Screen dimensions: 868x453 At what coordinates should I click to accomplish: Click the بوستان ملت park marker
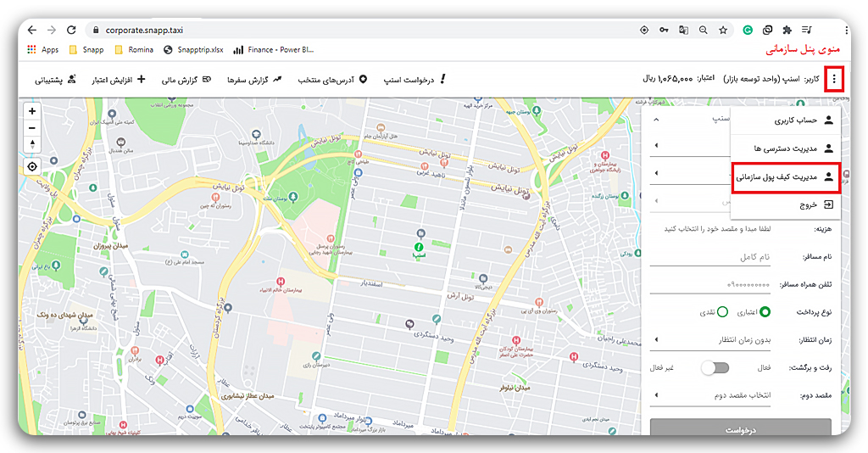pyautogui.click(x=293, y=197)
